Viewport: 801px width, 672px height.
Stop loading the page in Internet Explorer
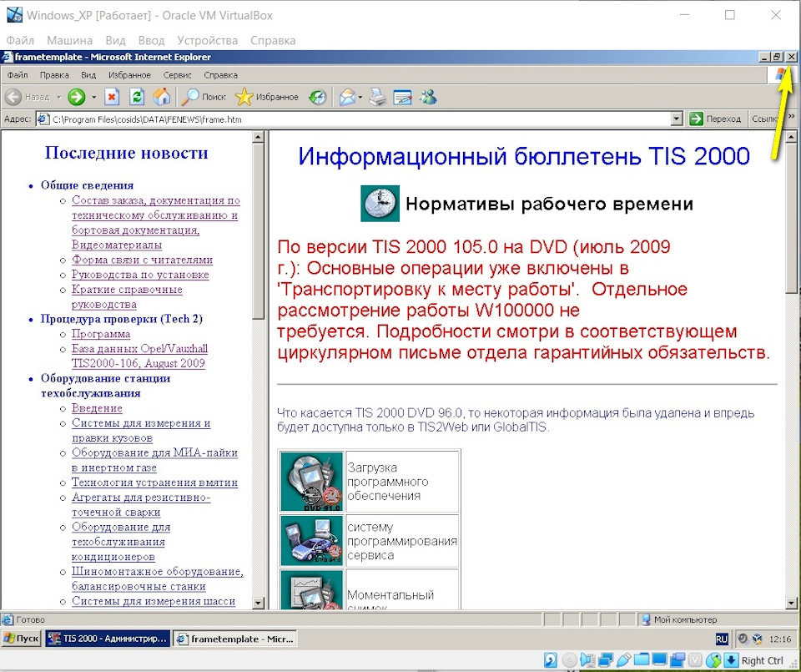tap(112, 97)
